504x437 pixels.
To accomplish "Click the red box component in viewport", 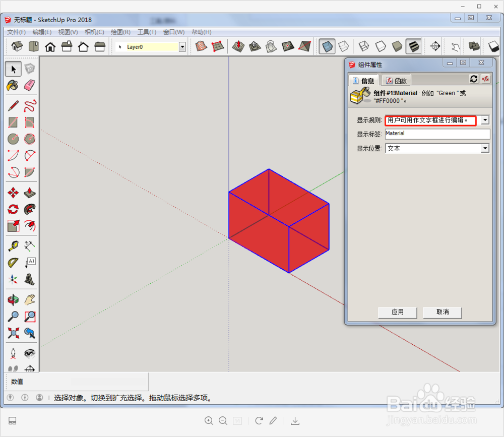I will click(x=278, y=221).
